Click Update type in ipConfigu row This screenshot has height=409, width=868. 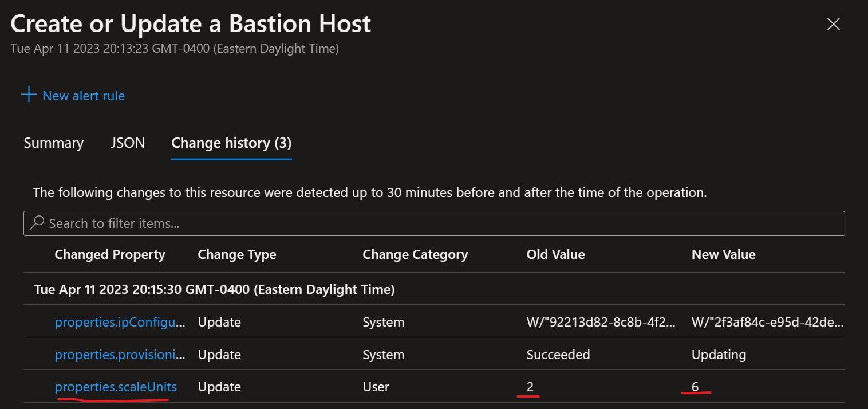pyautogui.click(x=219, y=322)
